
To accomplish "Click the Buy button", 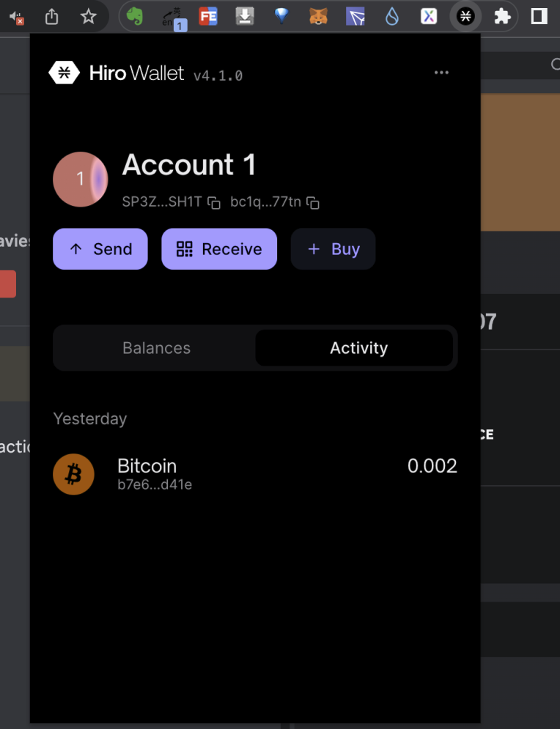I will 333,249.
